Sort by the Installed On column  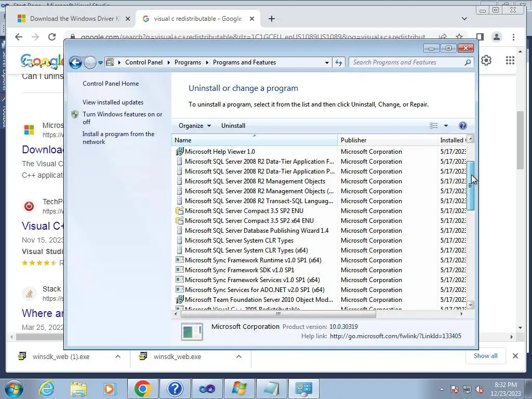[x=453, y=140]
